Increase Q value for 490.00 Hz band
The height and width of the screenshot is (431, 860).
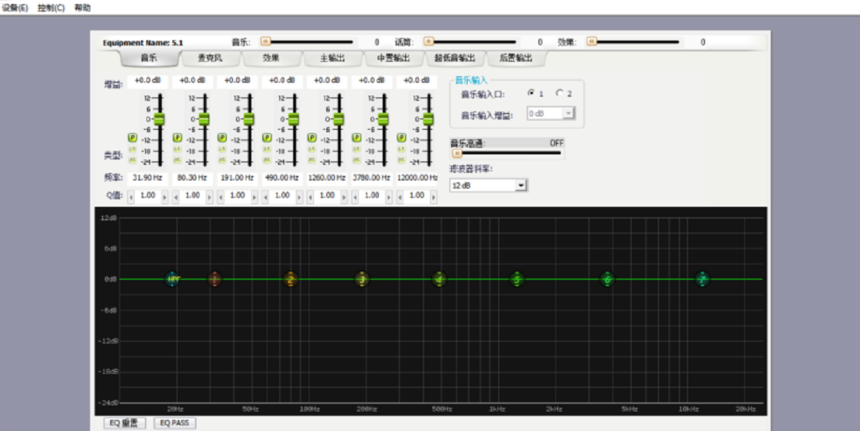pos(299,197)
